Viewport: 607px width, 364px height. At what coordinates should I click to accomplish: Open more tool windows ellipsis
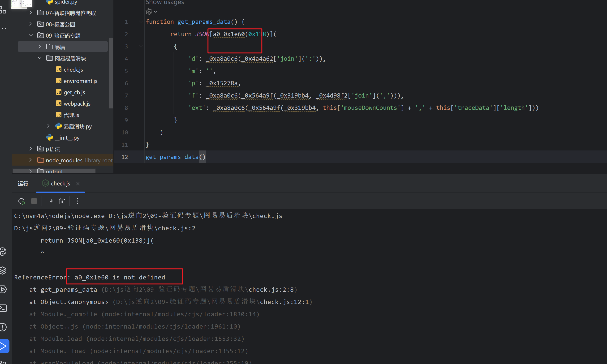point(4,28)
